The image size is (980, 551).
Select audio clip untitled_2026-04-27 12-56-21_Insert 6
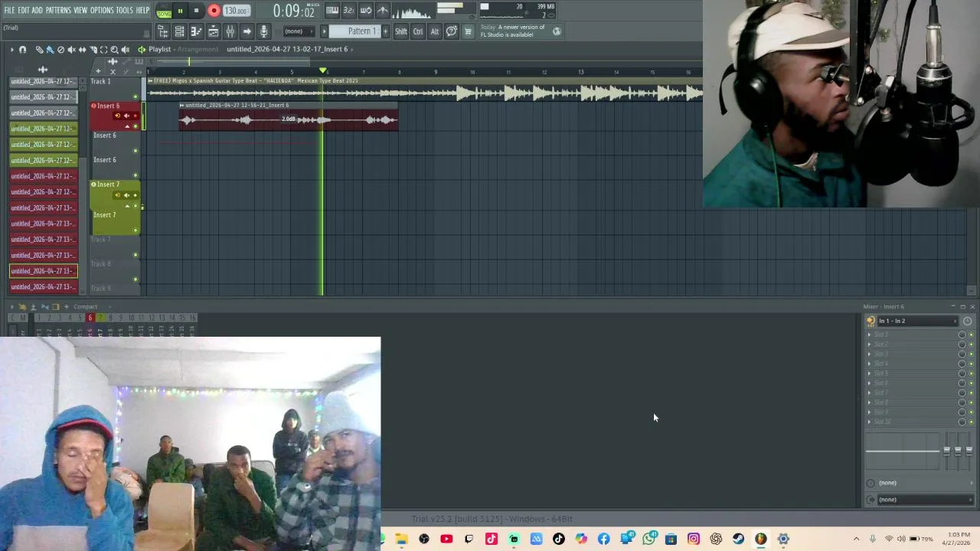point(288,116)
